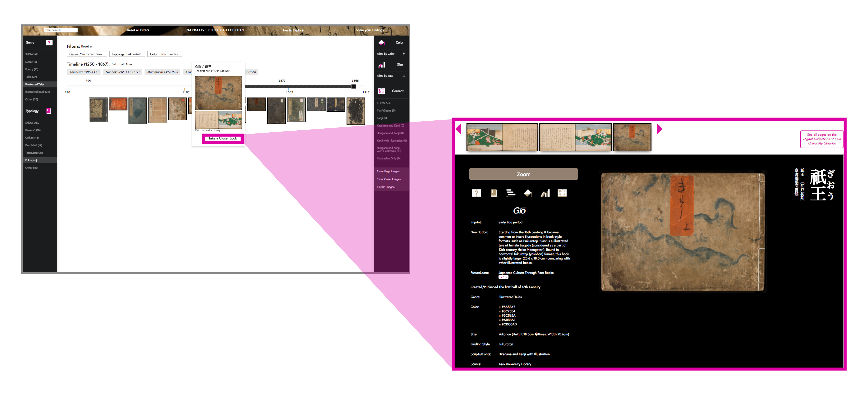Click the size chart icon in the detail panel

tap(545, 193)
